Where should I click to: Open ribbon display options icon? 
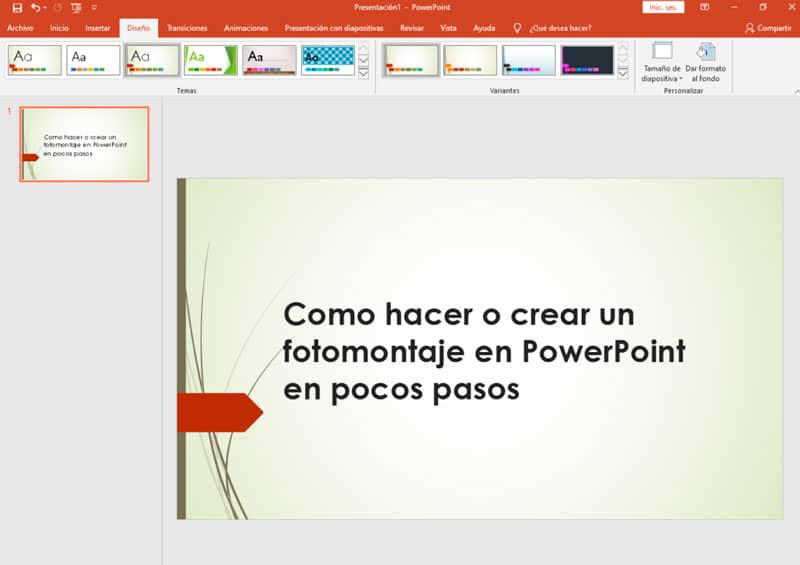click(705, 7)
